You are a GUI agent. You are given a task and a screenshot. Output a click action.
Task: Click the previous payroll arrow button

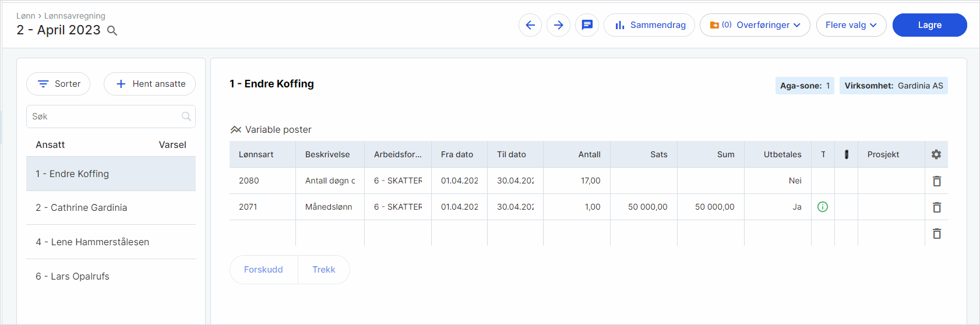click(x=530, y=25)
